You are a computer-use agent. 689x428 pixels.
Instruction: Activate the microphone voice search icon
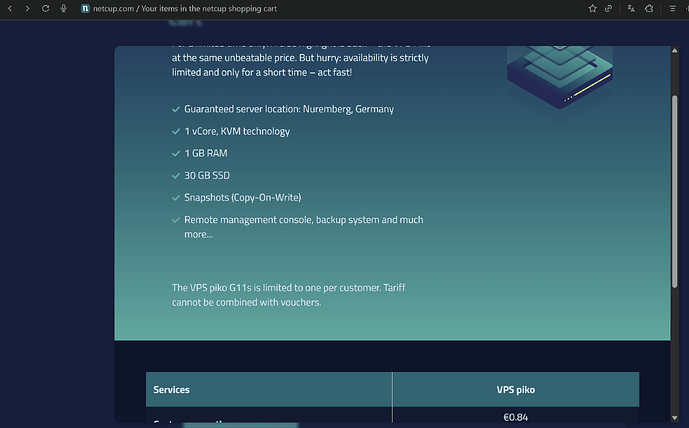click(64, 8)
